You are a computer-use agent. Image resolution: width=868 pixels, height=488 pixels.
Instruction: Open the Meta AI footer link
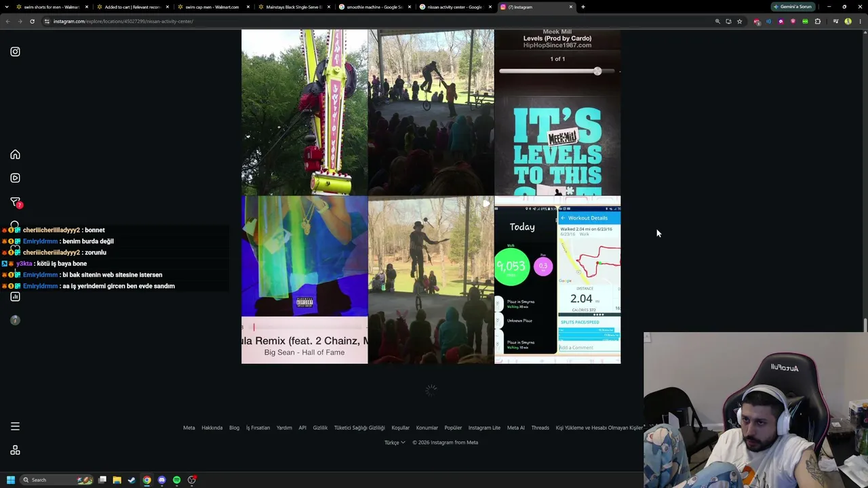pyautogui.click(x=516, y=428)
